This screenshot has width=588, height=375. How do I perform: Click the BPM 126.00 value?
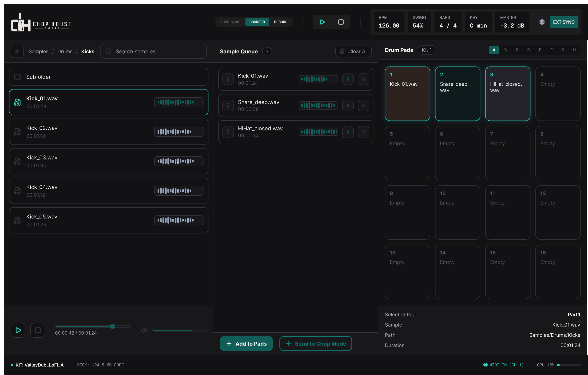pyautogui.click(x=389, y=26)
